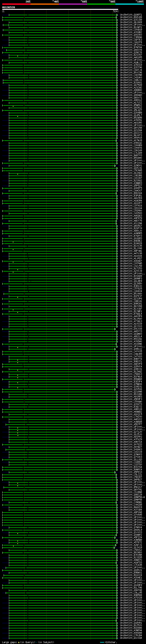Select hit label UniRef100_B1ZAQ2

pos(131,371)
